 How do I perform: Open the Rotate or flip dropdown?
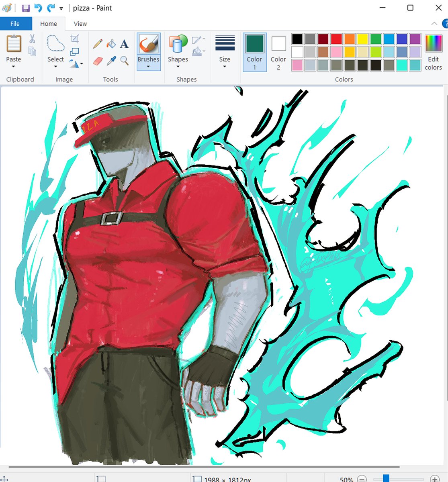click(x=76, y=63)
